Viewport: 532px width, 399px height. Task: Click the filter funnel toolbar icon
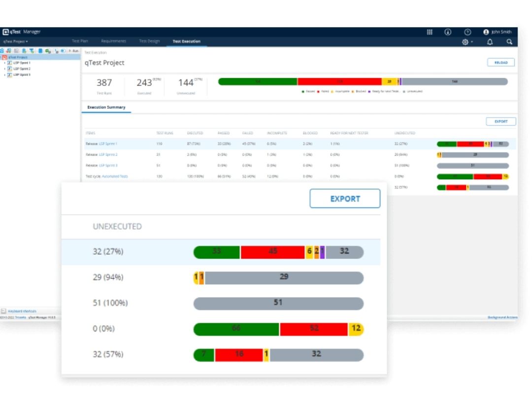[x=32, y=51]
